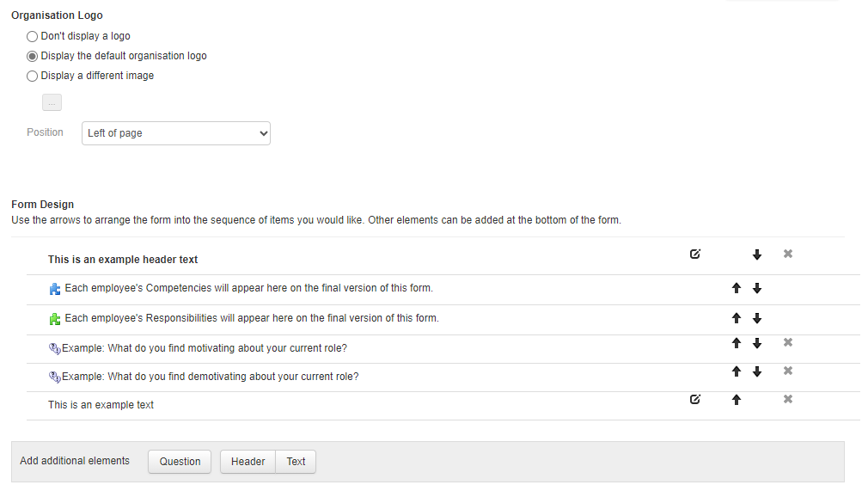Image resolution: width=868 pixels, height=497 pixels.
Task: Move the demotivating question row down
Action: coord(757,371)
